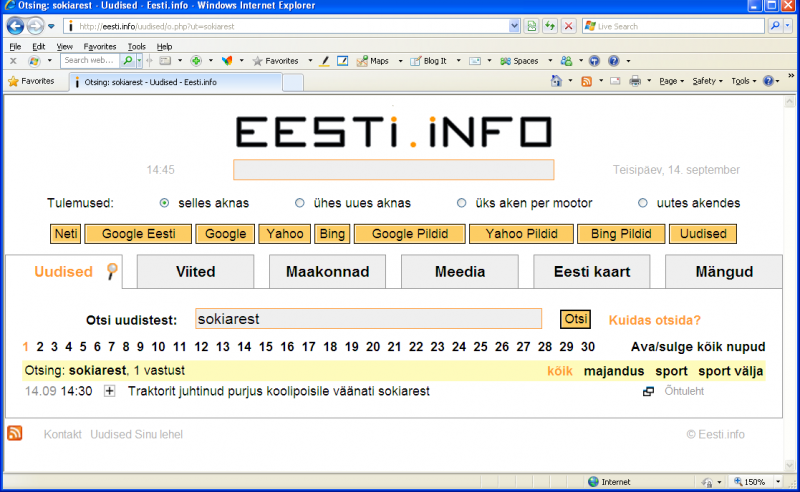Screen dimensions: 800x492
Task: Click the Favorites star button beside tabs
Action: 32,81
